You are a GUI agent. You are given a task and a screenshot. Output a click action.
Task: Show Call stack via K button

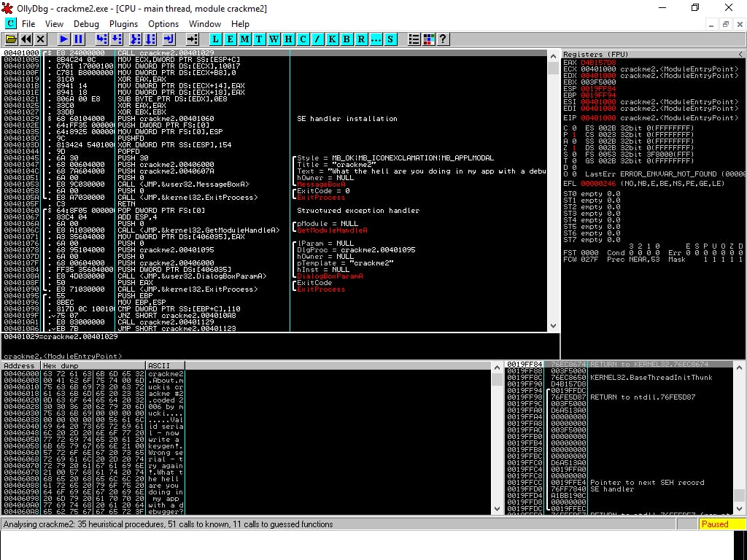pos(332,39)
